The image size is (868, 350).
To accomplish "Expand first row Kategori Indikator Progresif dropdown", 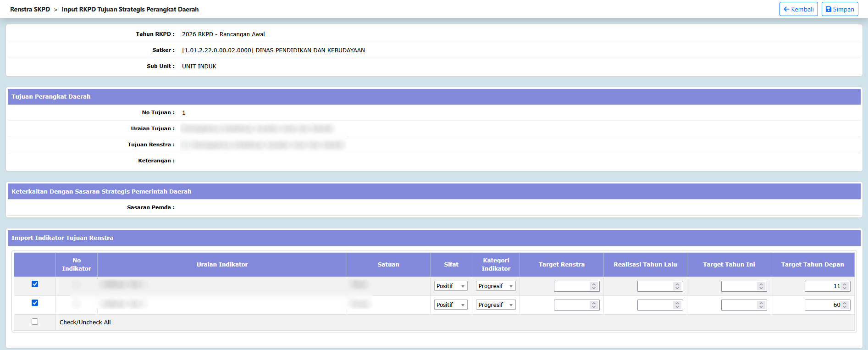I will point(495,286).
